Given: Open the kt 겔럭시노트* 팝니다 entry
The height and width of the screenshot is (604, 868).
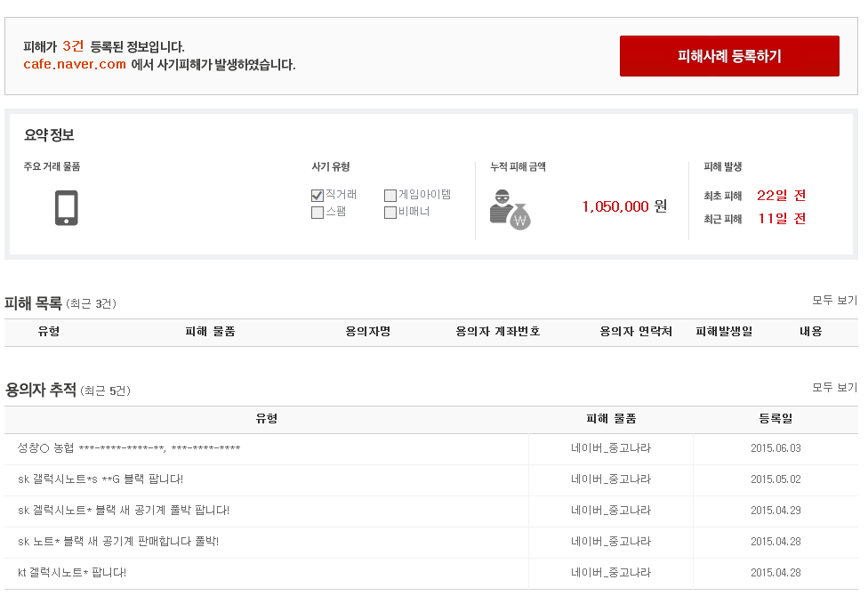Looking at the screenshot, I should pos(72,573).
